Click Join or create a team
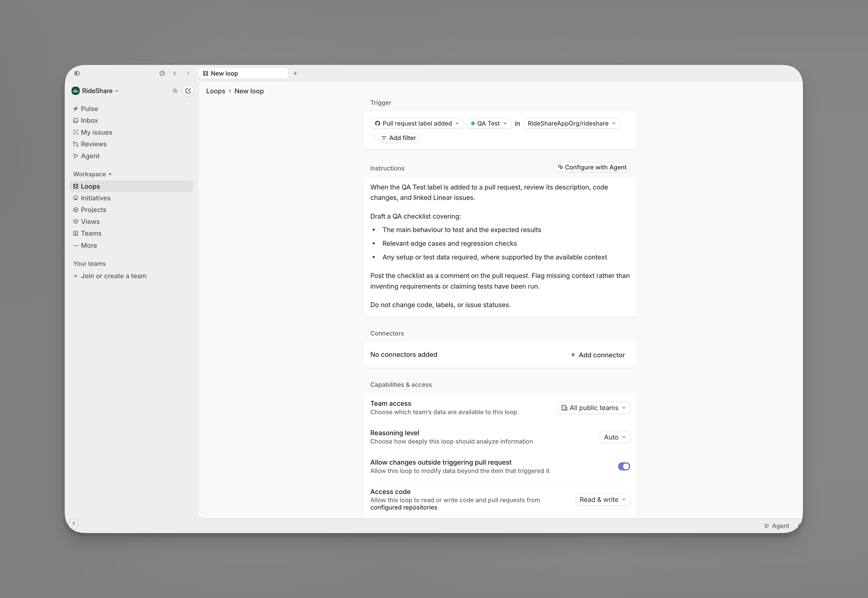 point(131,276)
